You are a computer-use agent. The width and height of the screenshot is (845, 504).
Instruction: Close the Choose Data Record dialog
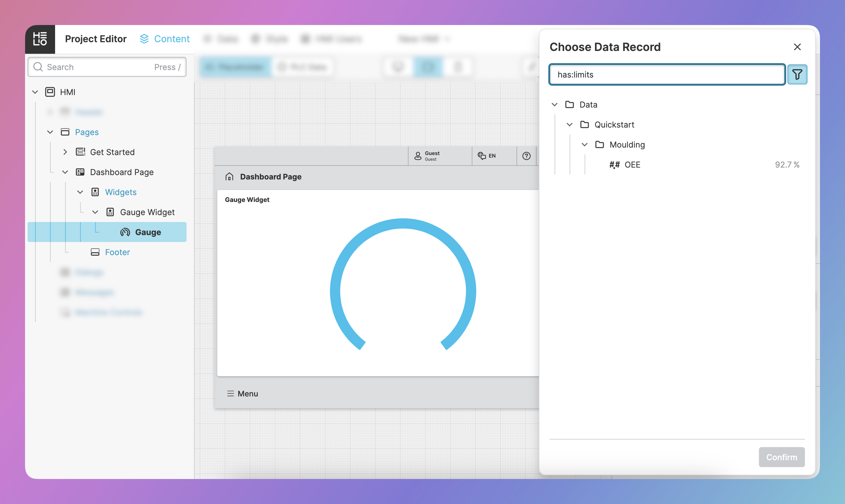797,47
